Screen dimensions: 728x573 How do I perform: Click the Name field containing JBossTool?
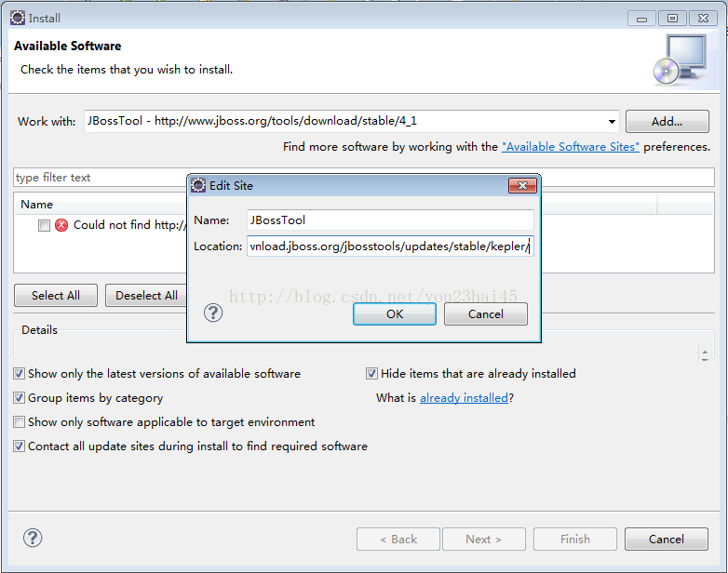coord(390,220)
